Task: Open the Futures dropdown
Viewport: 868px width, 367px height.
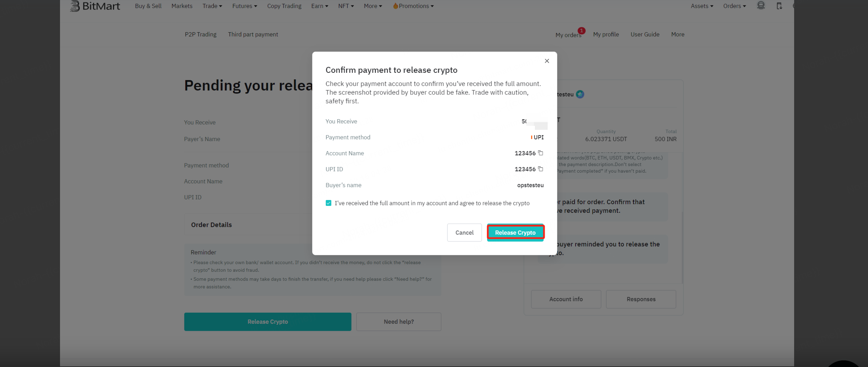Action: 244,6
